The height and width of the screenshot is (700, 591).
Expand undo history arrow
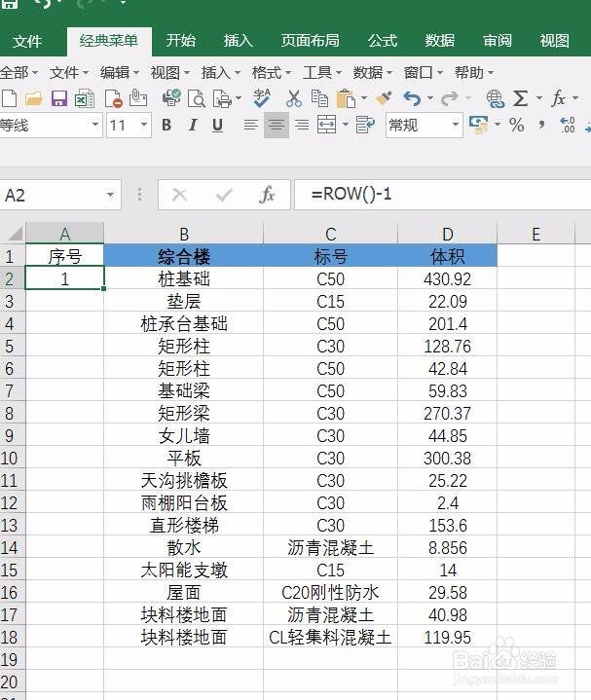429,97
